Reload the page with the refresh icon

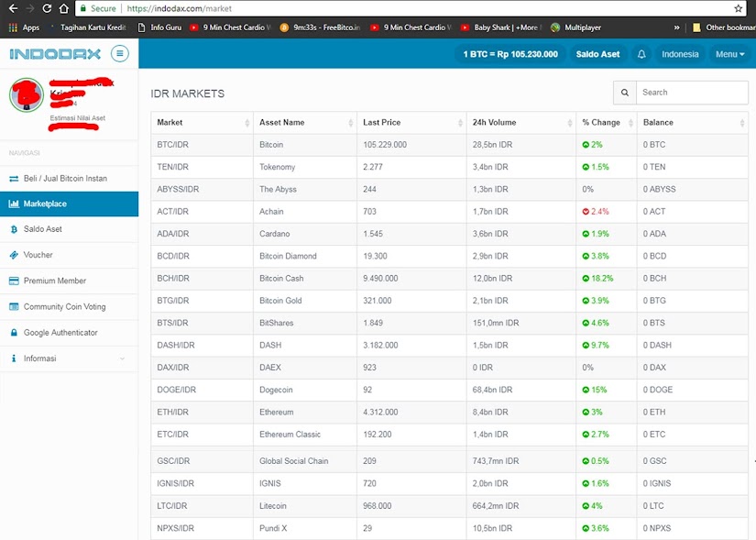click(47, 8)
